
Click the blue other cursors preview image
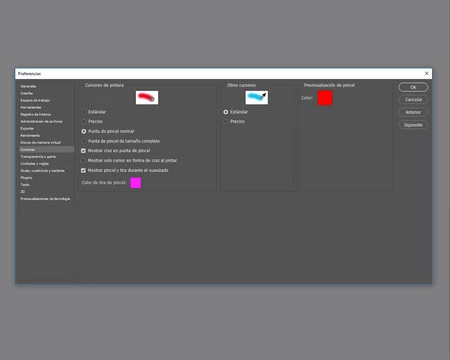click(x=257, y=98)
